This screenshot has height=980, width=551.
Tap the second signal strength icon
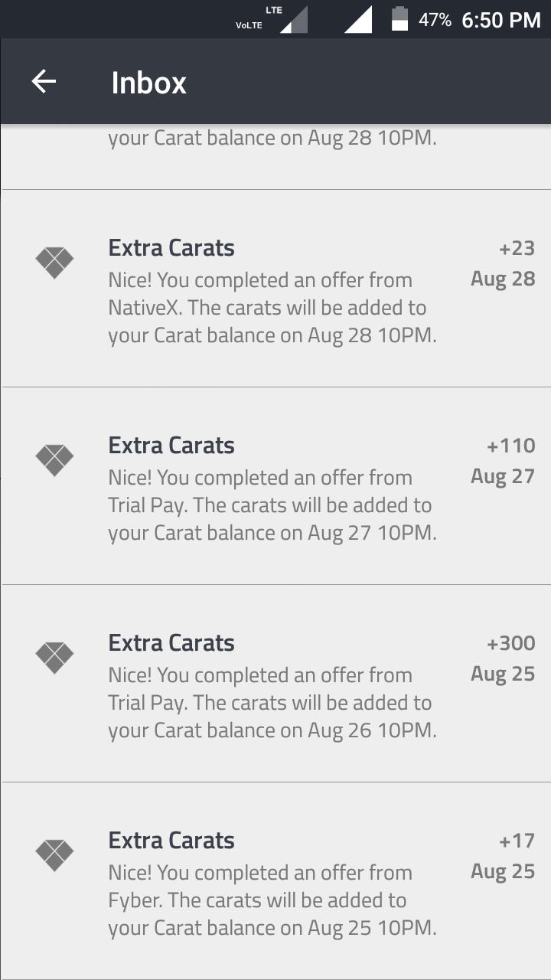click(x=357, y=19)
